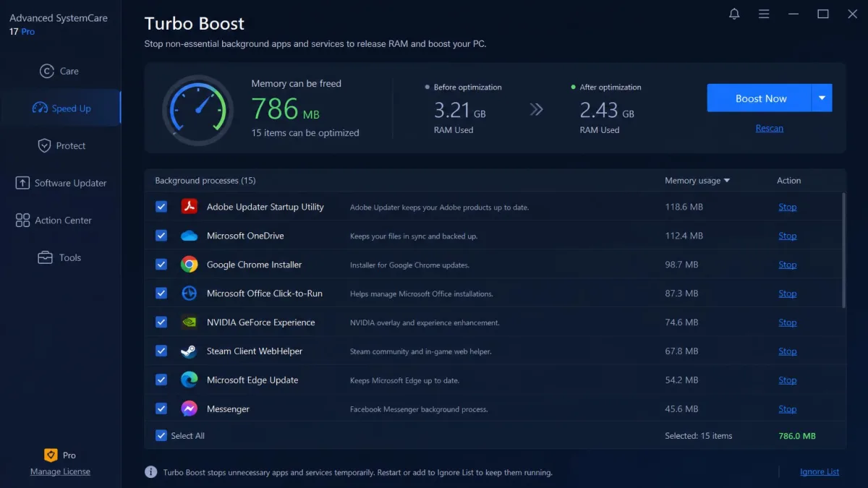This screenshot has height=488, width=868.
Task: Click the Software Updater arrow icon
Action: coord(22,183)
